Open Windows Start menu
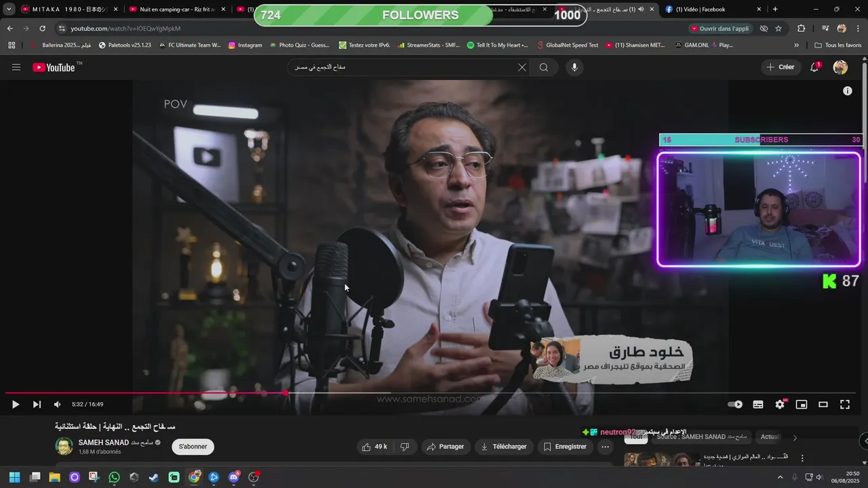Screen dimensions: 868x488 click(14, 477)
